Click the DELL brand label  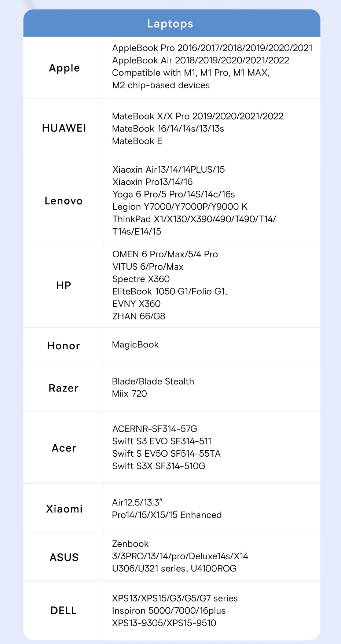tap(64, 611)
